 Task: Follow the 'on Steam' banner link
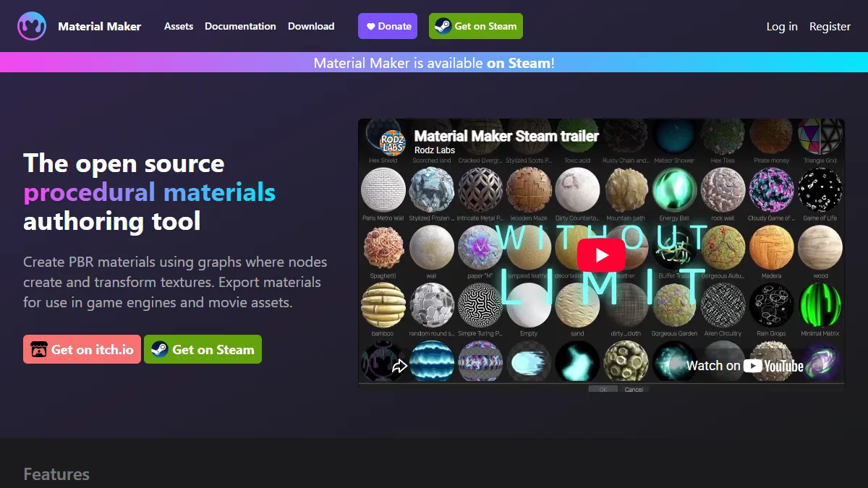pos(519,63)
